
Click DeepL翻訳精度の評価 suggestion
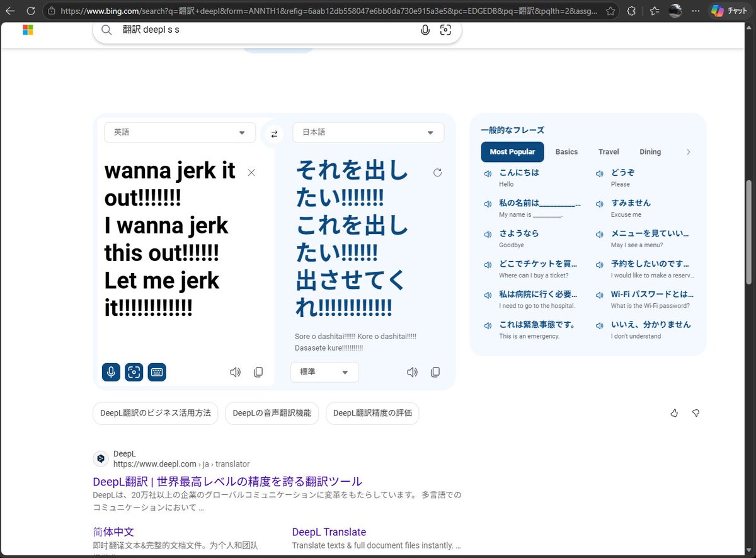372,413
